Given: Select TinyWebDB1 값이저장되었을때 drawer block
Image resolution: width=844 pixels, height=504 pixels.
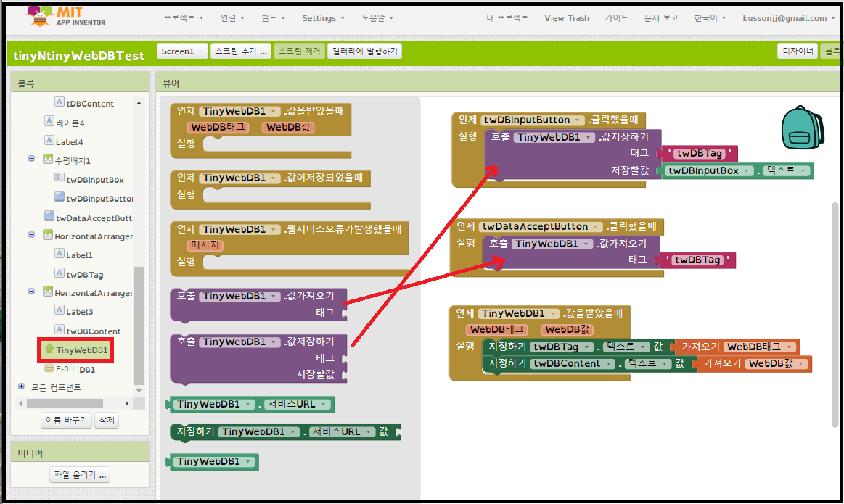Looking at the screenshot, I should [x=270, y=189].
